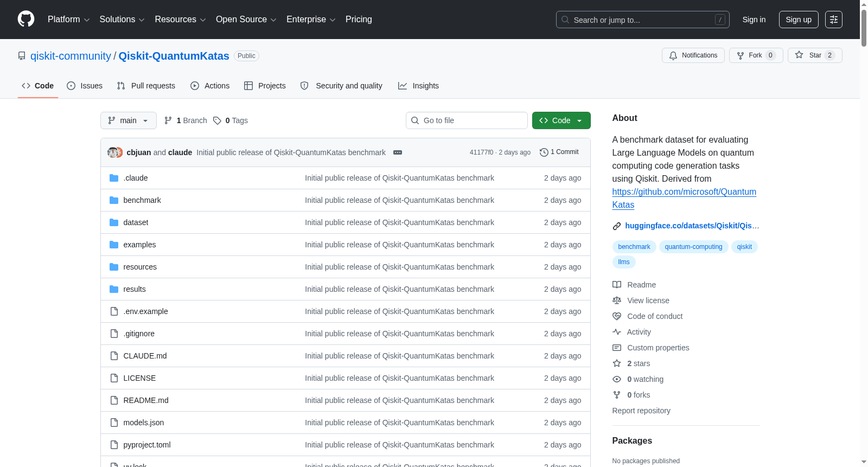
Task: Click the GitHub logo icon
Action: coord(26,20)
